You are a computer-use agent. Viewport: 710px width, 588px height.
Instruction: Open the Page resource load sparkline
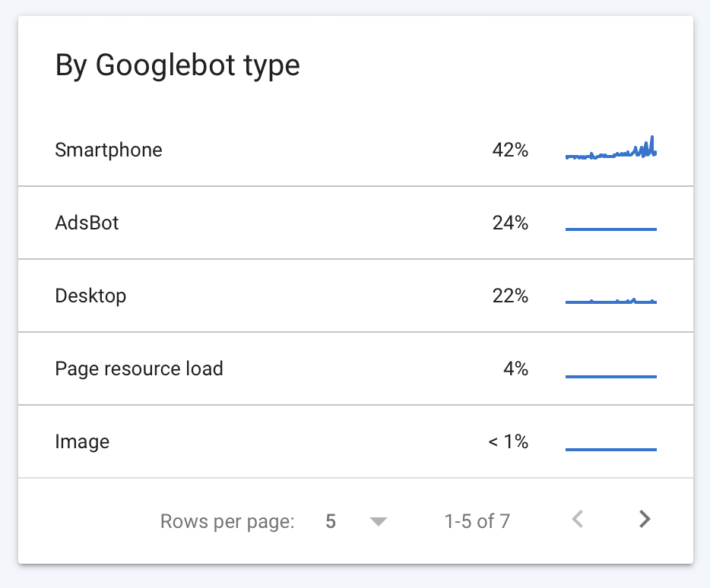[x=611, y=376]
